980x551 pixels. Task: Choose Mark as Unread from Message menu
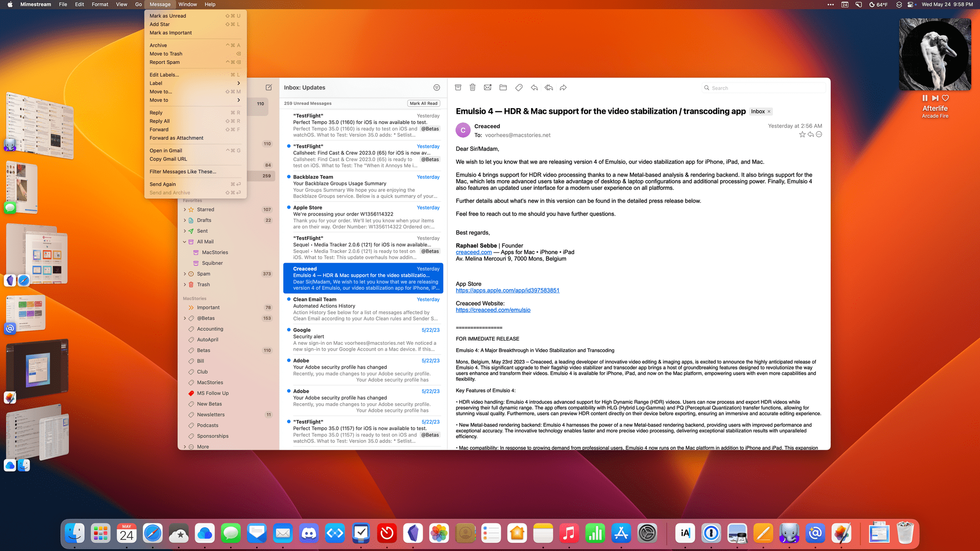pyautogui.click(x=195, y=16)
